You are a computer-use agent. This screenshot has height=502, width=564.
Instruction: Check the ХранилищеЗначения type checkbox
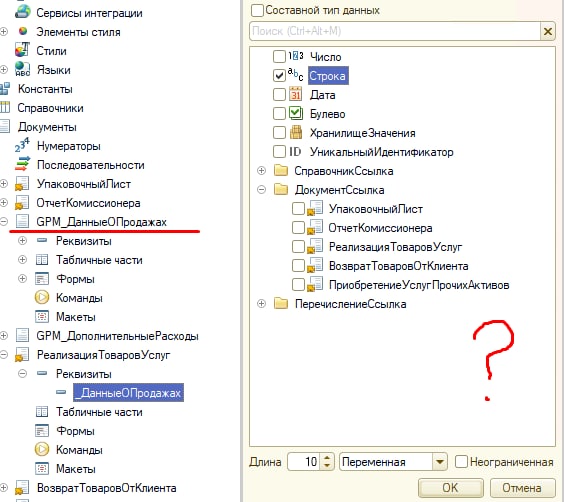click(x=279, y=133)
